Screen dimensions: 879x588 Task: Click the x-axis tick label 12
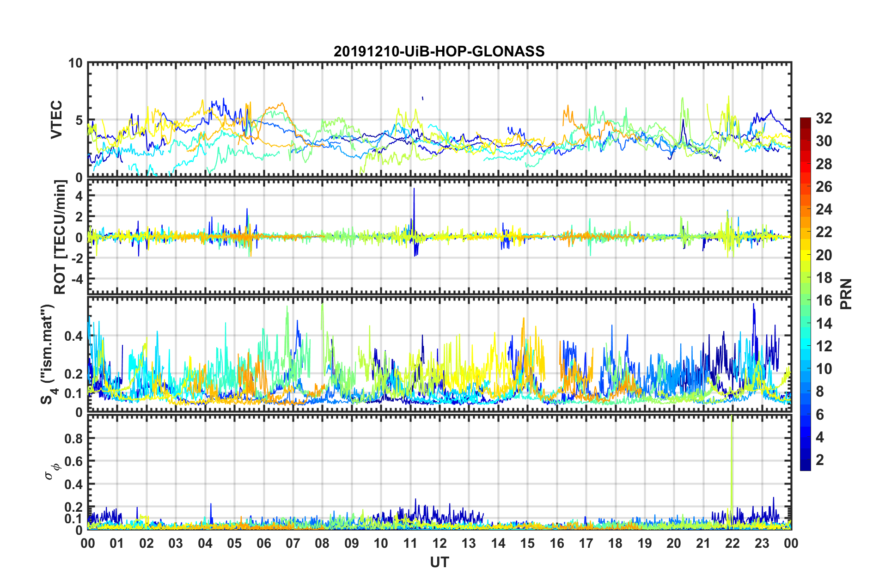(x=439, y=543)
